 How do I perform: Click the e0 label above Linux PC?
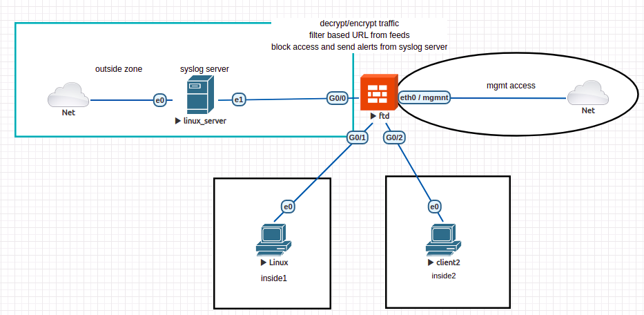pyautogui.click(x=289, y=207)
